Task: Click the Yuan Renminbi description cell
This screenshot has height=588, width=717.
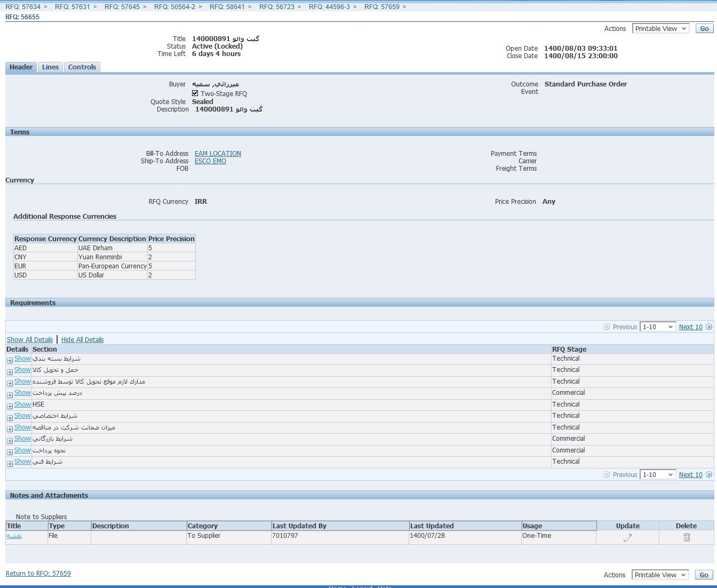Action: coord(112,257)
